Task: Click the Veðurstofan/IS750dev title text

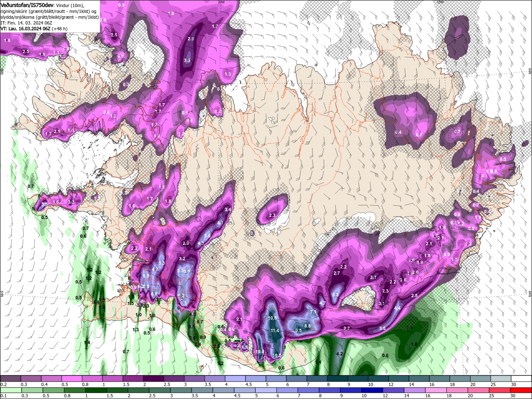Action: pyautogui.click(x=27, y=5)
